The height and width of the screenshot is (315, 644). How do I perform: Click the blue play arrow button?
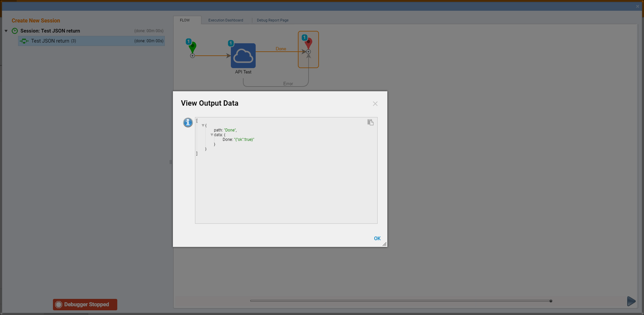(x=631, y=301)
